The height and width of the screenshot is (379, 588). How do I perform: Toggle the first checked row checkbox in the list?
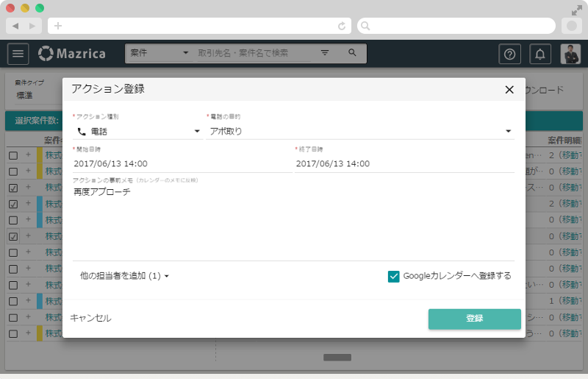[13, 188]
